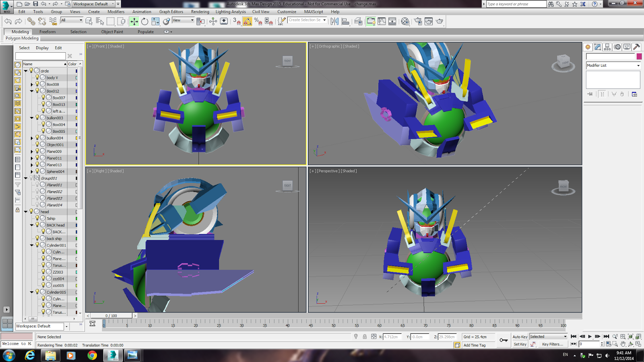Click the 3ds Max application logo button

pyautogui.click(x=6, y=6)
